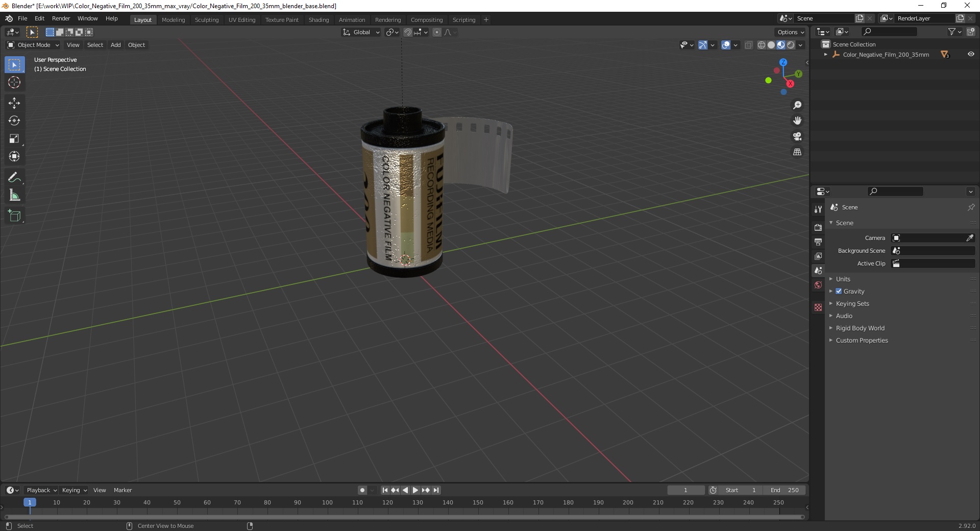Open the viewport Add menu
Viewport: 980px width, 531px height.
pos(116,45)
